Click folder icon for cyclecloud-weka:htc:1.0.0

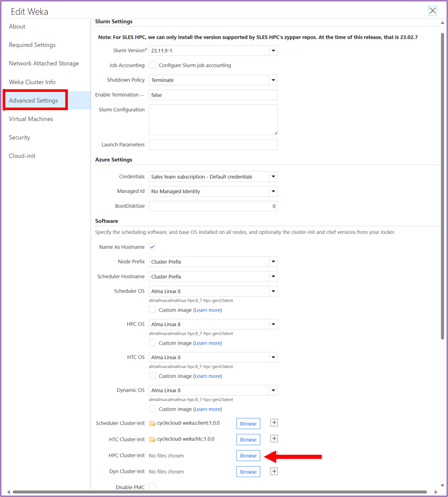pyautogui.click(x=152, y=440)
